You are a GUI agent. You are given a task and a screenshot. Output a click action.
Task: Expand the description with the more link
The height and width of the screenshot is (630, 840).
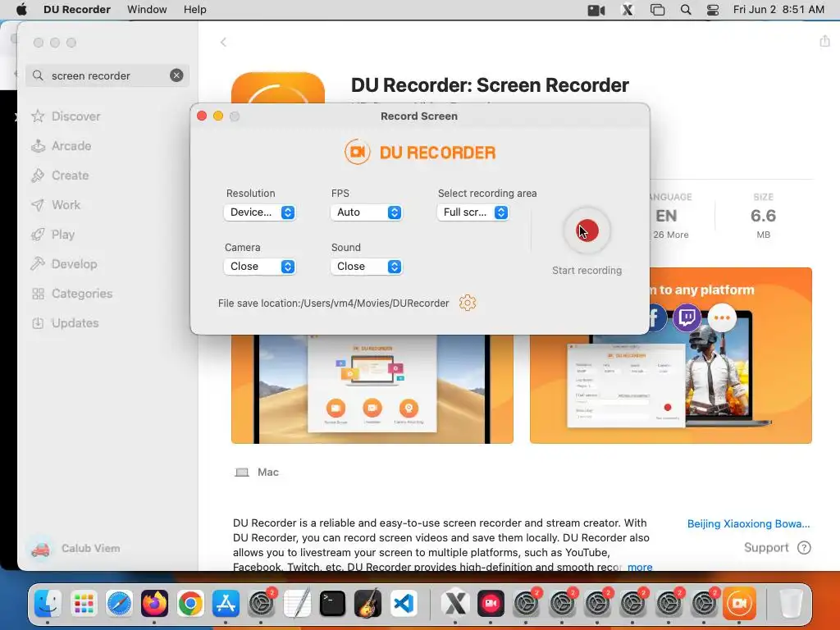[x=640, y=567]
